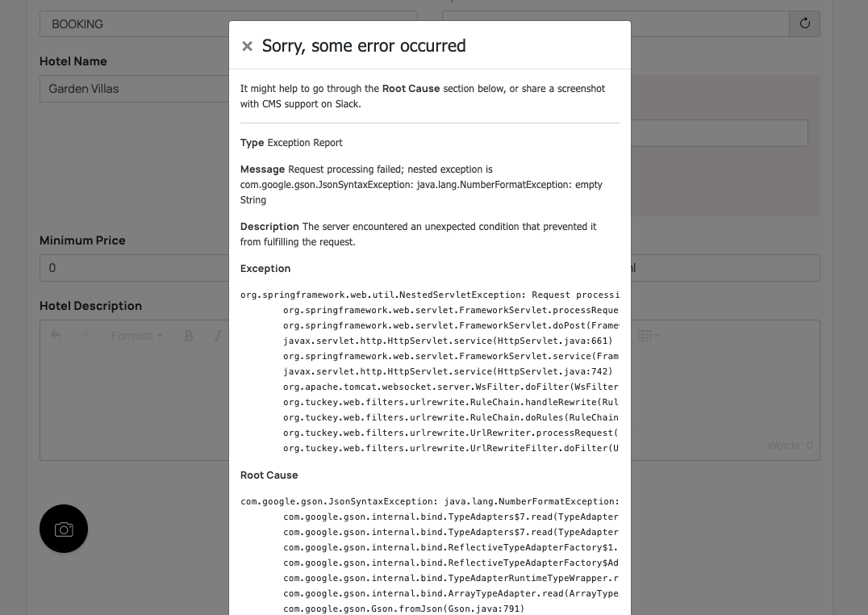Click the Root Cause stack trace block

(x=430, y=554)
